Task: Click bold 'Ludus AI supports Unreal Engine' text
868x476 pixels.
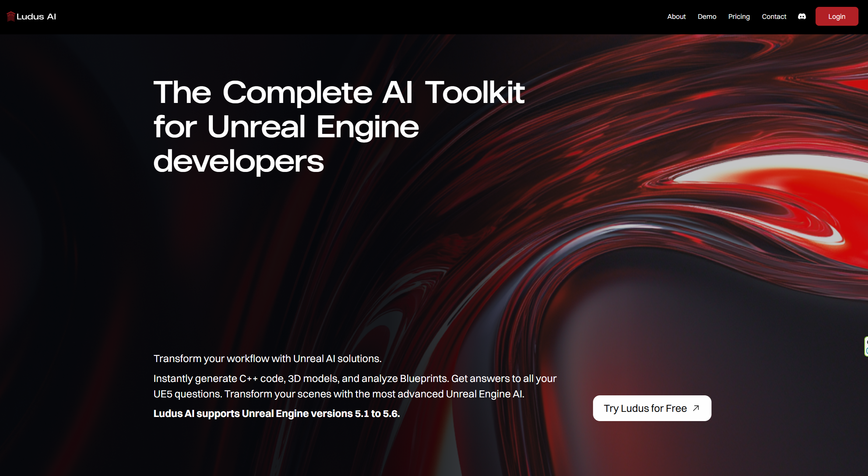Action: pyautogui.click(x=276, y=414)
